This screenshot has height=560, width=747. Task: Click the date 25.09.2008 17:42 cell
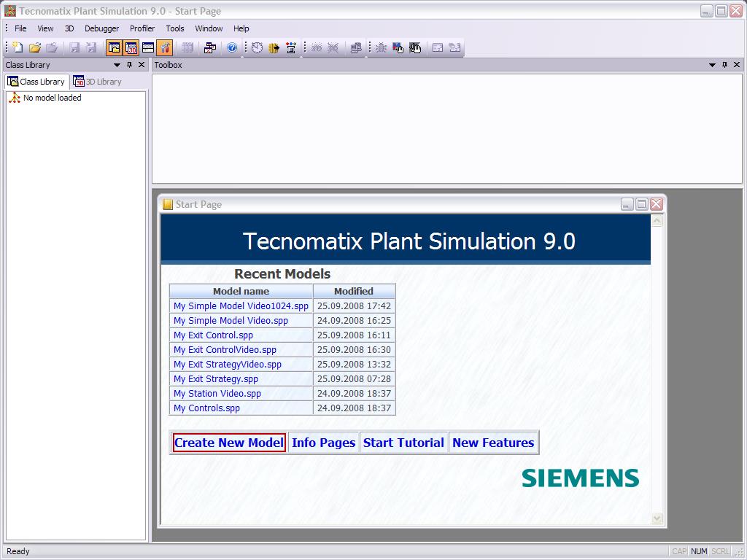point(354,306)
